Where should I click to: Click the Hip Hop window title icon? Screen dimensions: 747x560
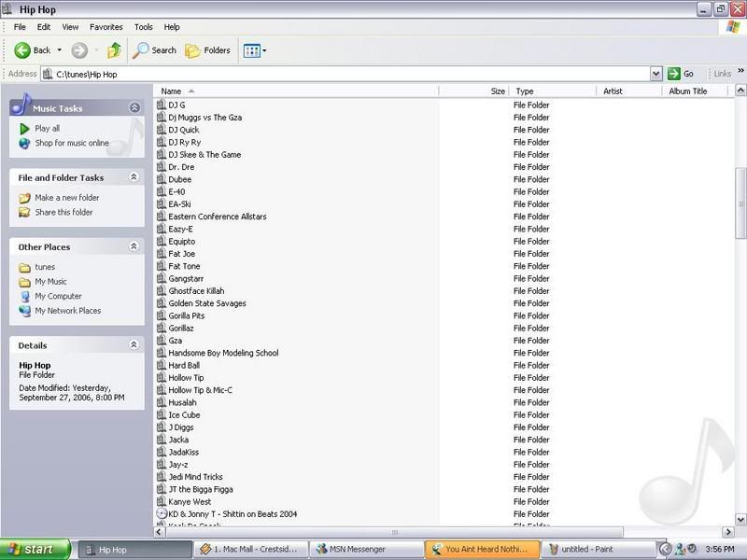coord(7,9)
